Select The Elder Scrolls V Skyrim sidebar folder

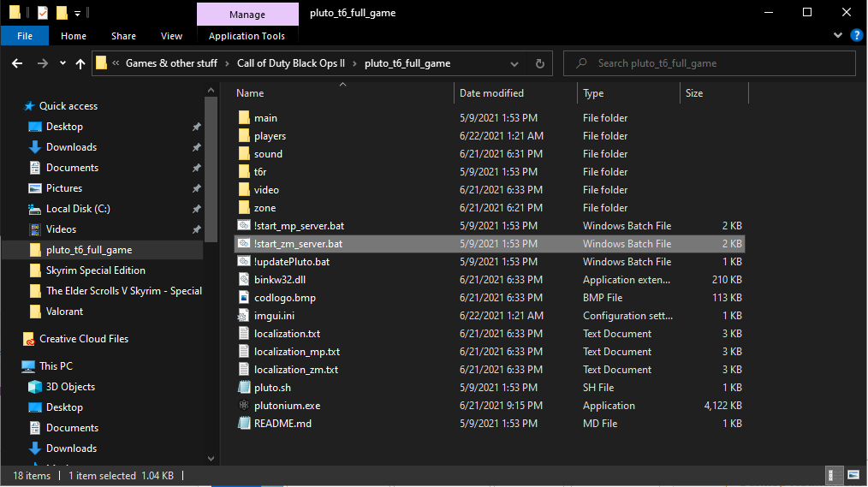(x=124, y=290)
